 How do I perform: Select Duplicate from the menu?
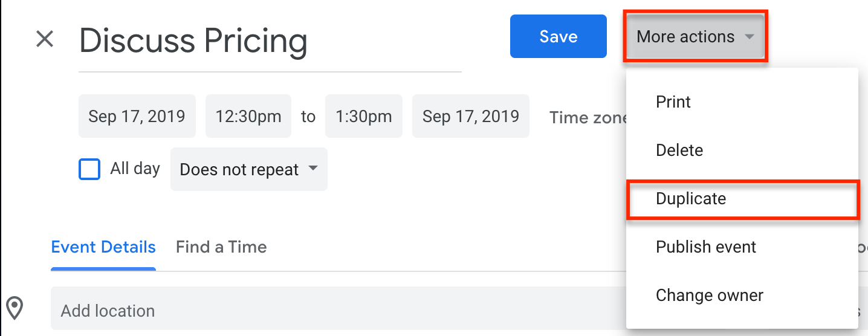[x=691, y=199]
